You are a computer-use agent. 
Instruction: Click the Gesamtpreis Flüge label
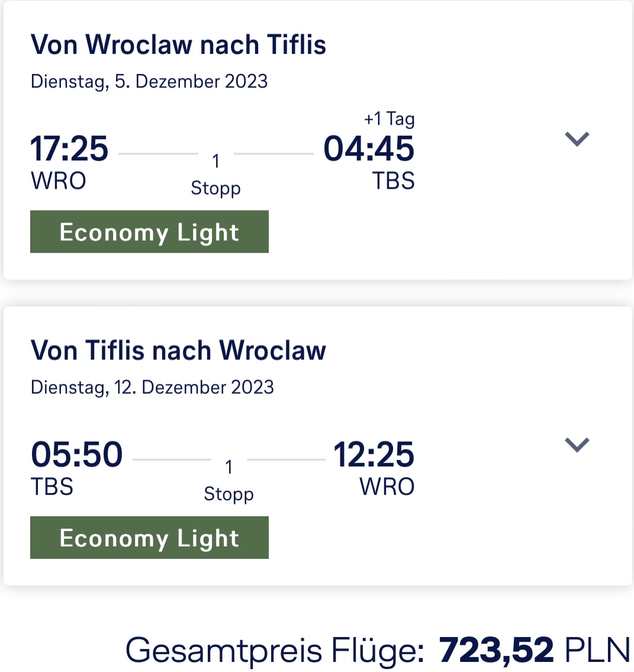pyautogui.click(x=275, y=650)
